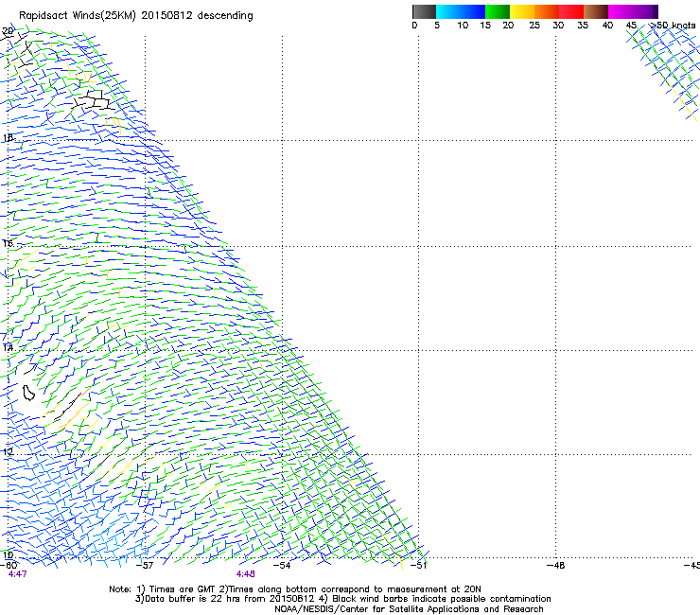Click the black contaminated wind barbs near 19N
The image size is (700, 615).
93,101
